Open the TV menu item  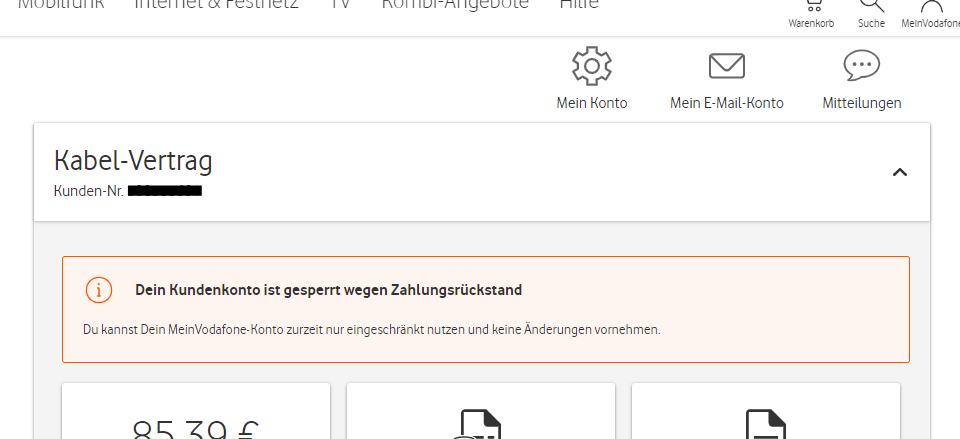(340, 5)
